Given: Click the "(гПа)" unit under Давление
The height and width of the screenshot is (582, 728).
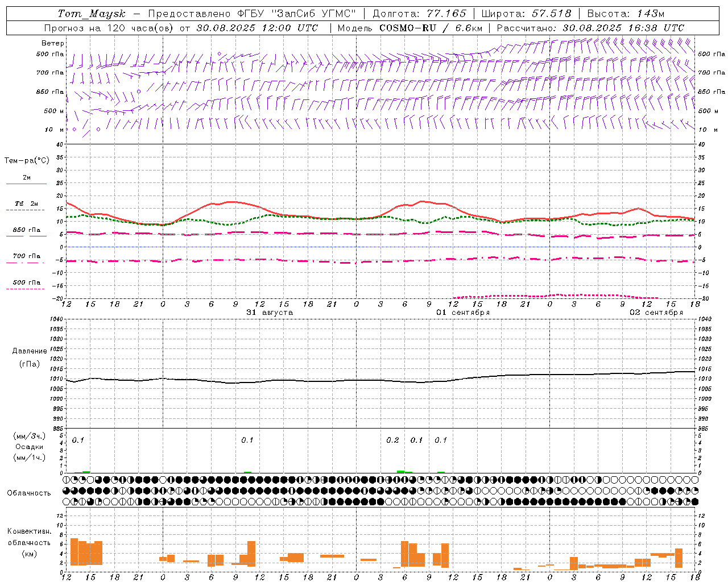Looking at the screenshot, I should (x=30, y=364).
